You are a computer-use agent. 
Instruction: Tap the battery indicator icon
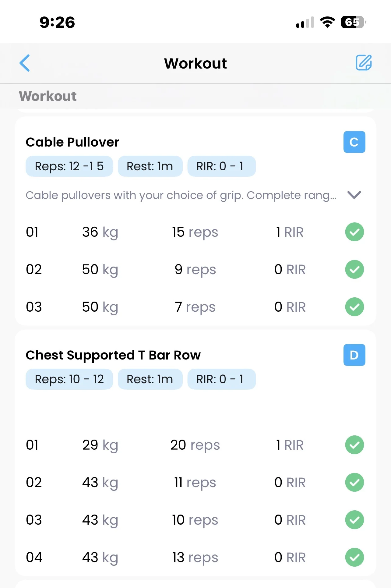click(x=353, y=22)
